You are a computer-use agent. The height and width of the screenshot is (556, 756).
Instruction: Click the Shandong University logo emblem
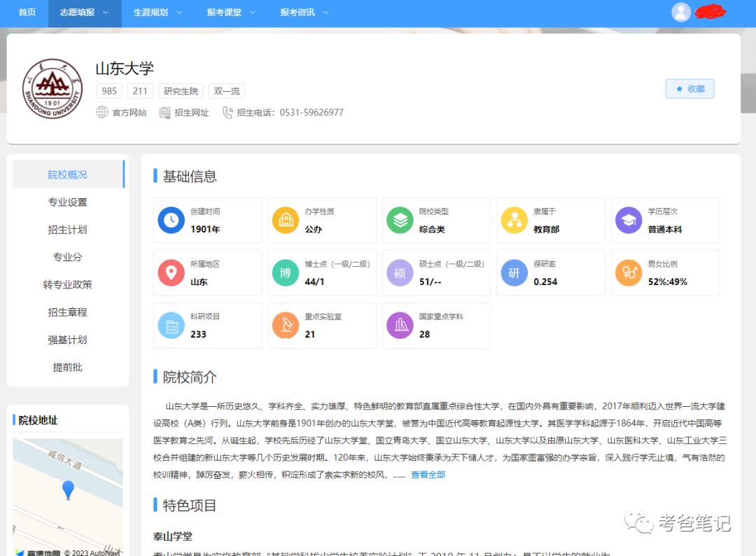52,89
